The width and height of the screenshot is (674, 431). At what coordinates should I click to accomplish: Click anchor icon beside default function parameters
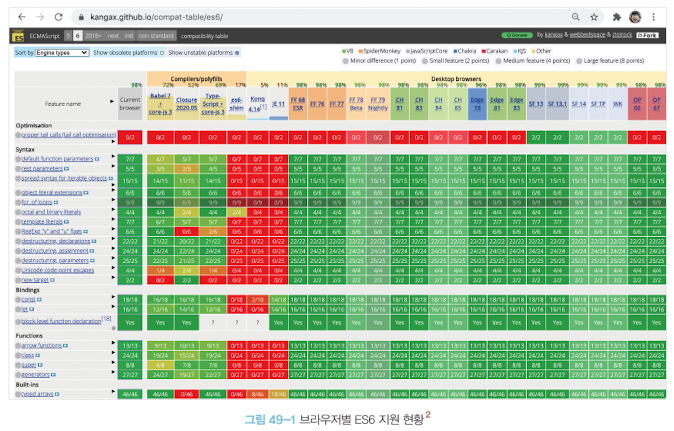pyautogui.click(x=97, y=159)
